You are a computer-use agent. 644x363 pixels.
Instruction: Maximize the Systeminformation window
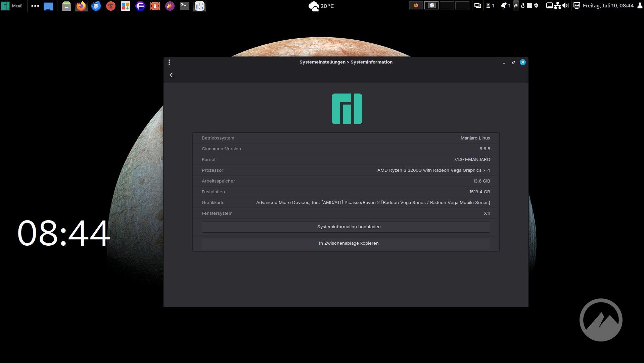tap(513, 62)
